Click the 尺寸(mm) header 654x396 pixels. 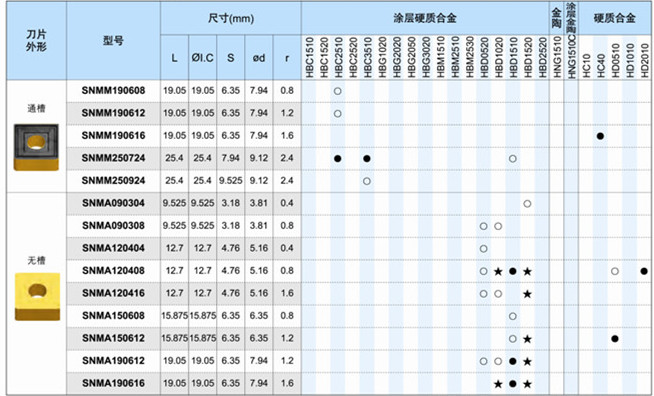point(231,19)
